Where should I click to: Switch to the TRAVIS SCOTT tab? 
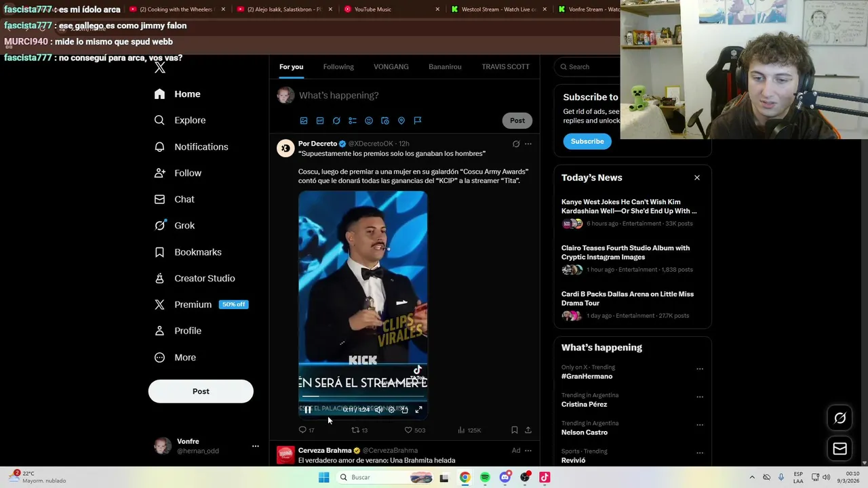505,66
